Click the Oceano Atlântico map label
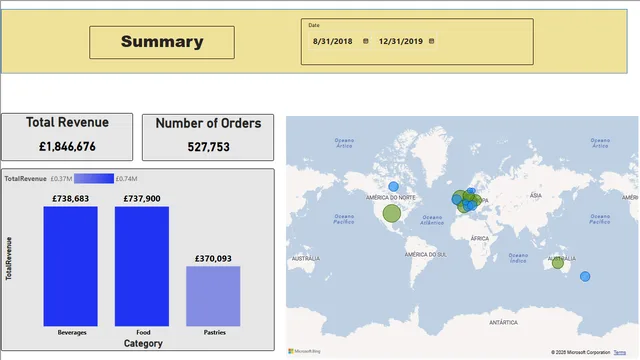This screenshot has width=640, height=360. pyautogui.click(x=432, y=220)
